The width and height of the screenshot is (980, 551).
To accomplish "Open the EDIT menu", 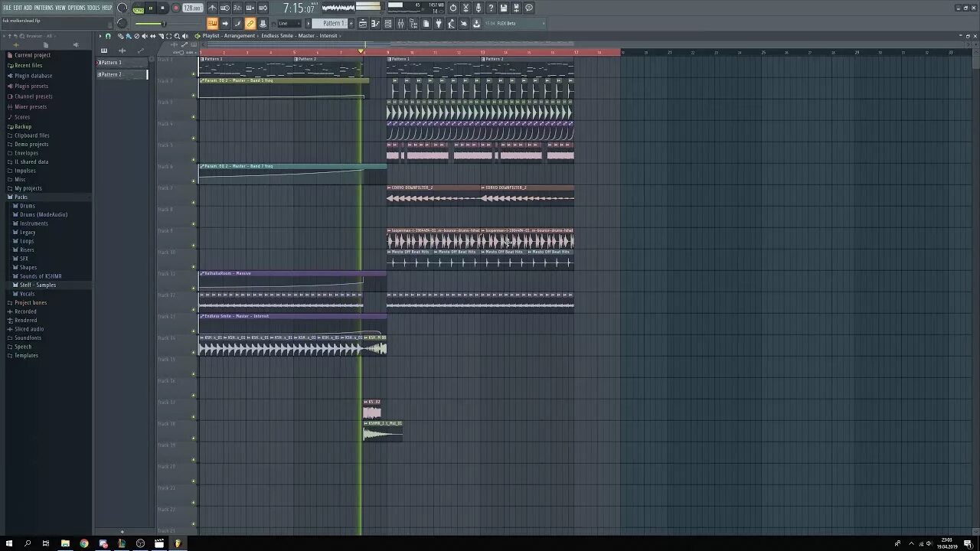I will click(18, 8).
